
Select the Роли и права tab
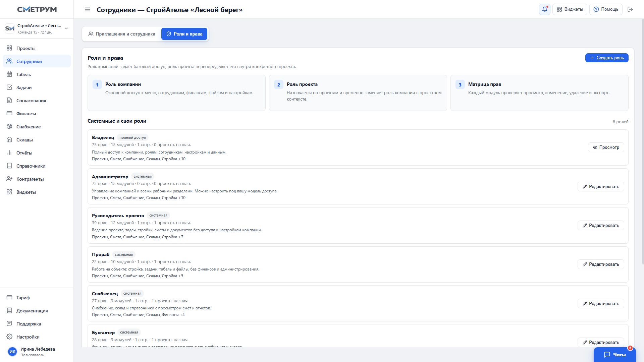click(x=184, y=34)
